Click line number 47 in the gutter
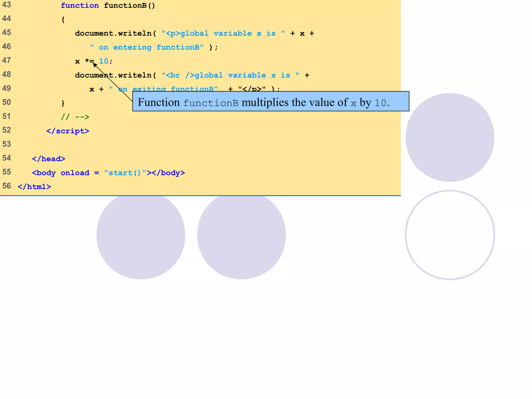The height and width of the screenshot is (399, 532). [x=6, y=61]
